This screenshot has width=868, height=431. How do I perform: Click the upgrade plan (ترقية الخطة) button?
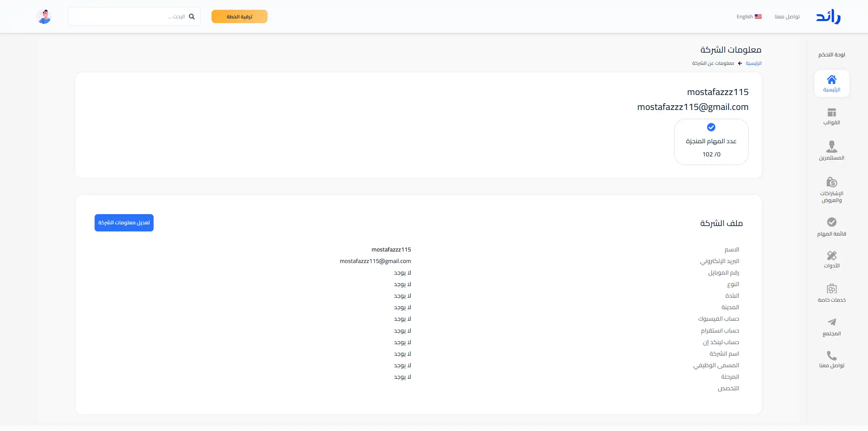point(239,17)
